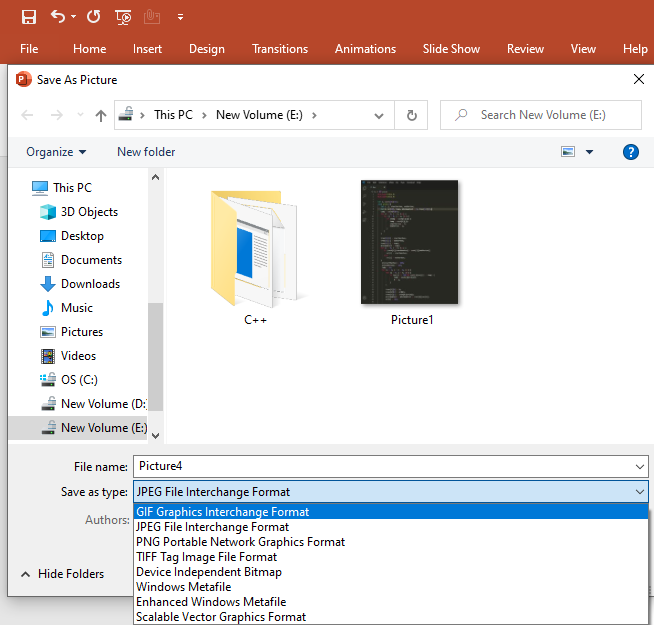Collapse folder pane via Hide Folders
Image resolution: width=654 pixels, height=625 pixels.
(62, 574)
